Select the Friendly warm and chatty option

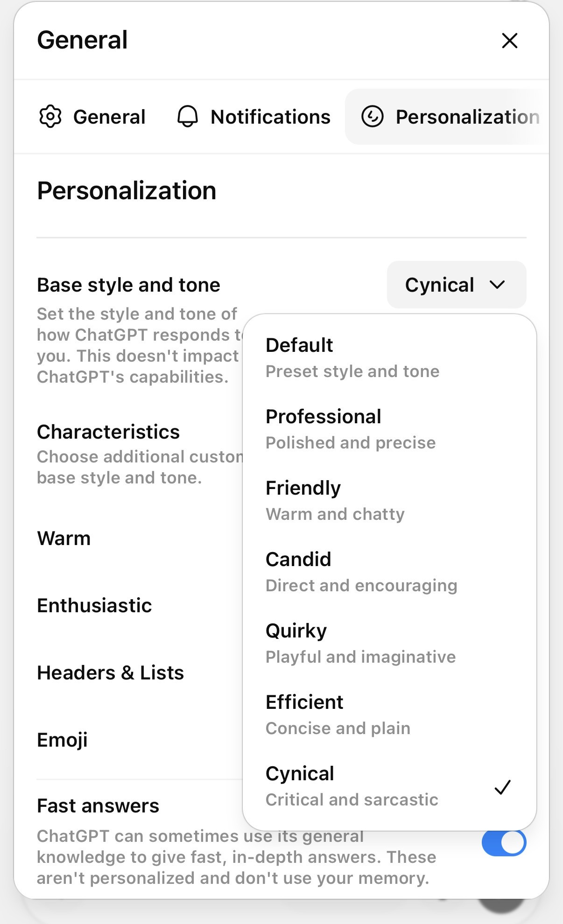(389, 501)
